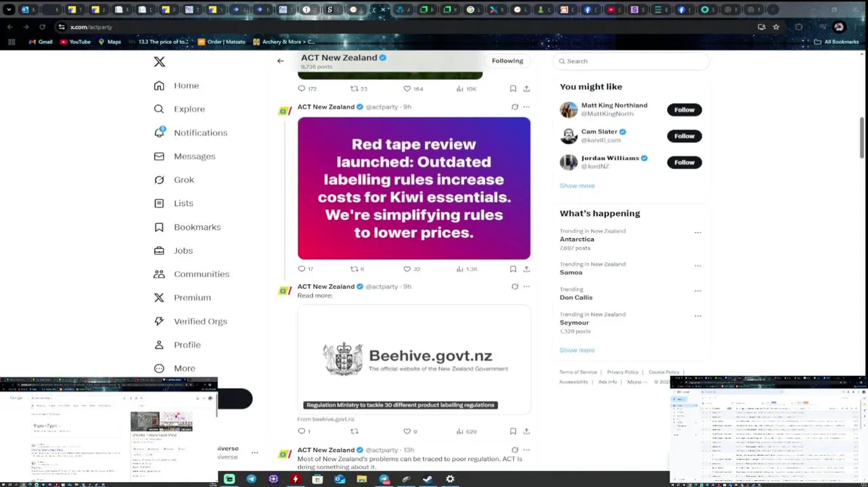Click Grok icon on Red tape review post
868x487 pixels.
(515, 107)
